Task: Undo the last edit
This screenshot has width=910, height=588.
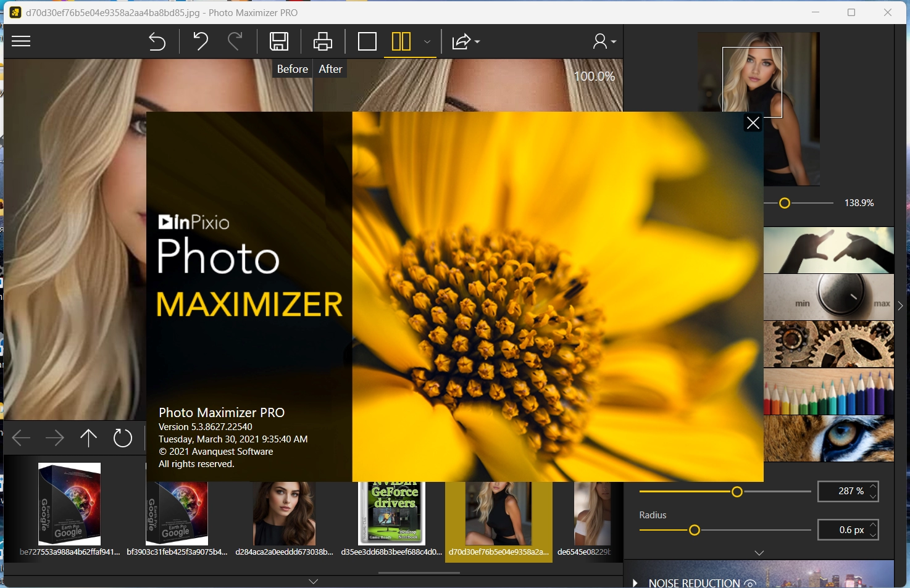Action: point(200,41)
